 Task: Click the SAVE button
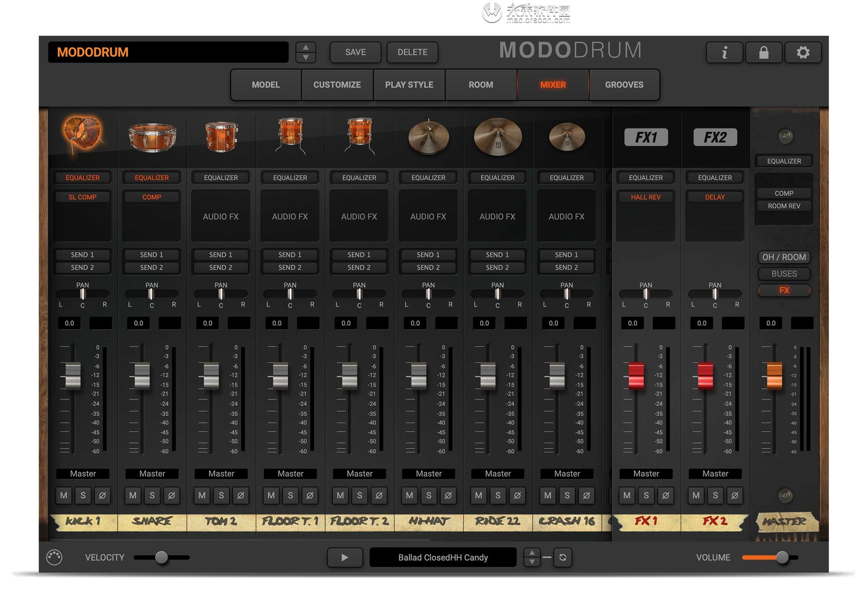click(x=355, y=52)
